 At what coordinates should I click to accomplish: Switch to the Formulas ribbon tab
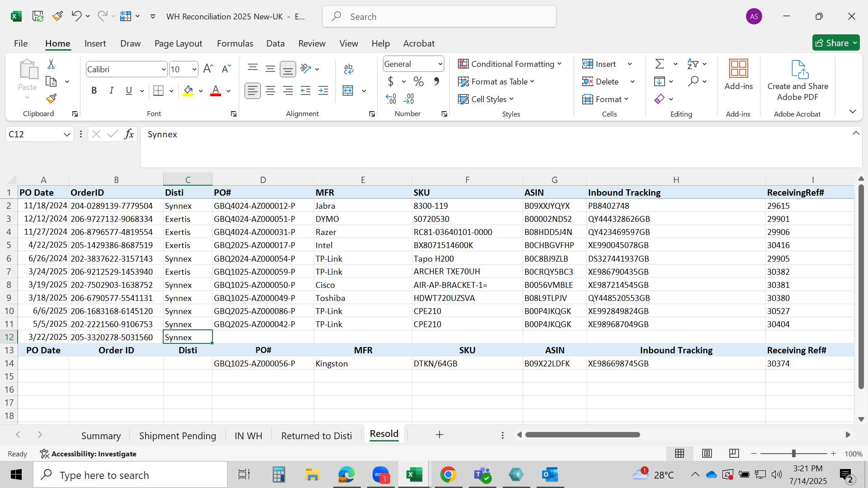point(235,43)
